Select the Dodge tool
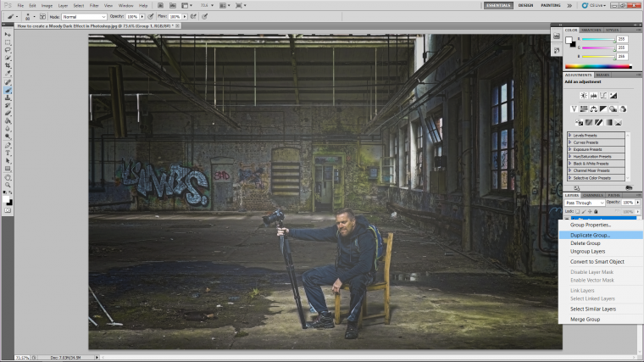 coord(8,136)
